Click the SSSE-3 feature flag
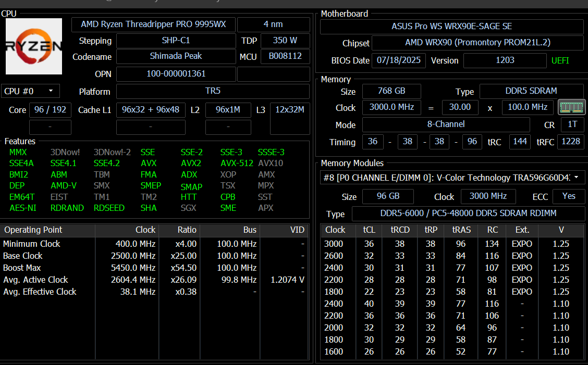This screenshot has height=365, width=588. coord(271,152)
